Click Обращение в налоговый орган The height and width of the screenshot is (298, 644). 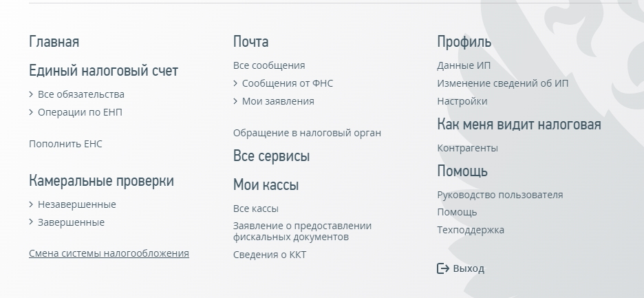click(x=308, y=134)
